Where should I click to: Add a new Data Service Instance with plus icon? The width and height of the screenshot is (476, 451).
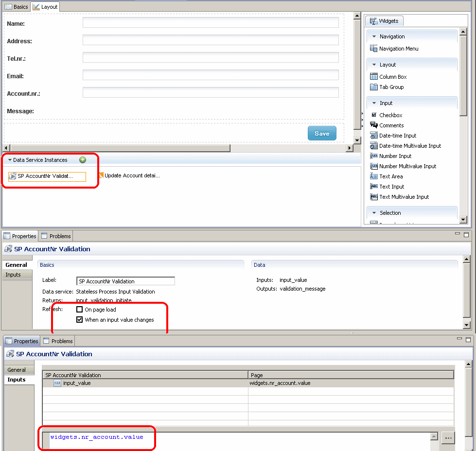pyautogui.click(x=83, y=160)
